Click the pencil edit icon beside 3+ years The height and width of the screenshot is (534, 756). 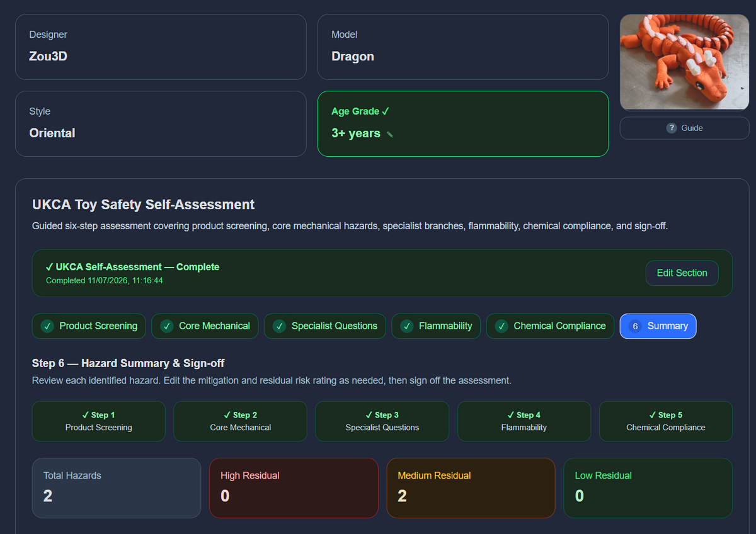390,134
